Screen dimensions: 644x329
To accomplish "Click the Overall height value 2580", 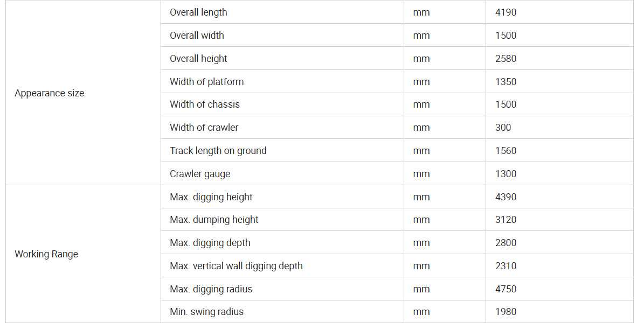I will tap(505, 59).
